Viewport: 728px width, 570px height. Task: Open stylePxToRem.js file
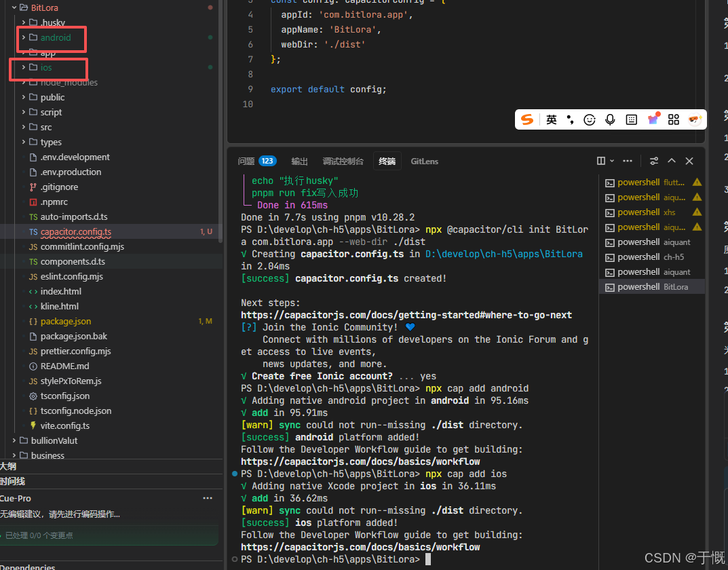[71, 381]
